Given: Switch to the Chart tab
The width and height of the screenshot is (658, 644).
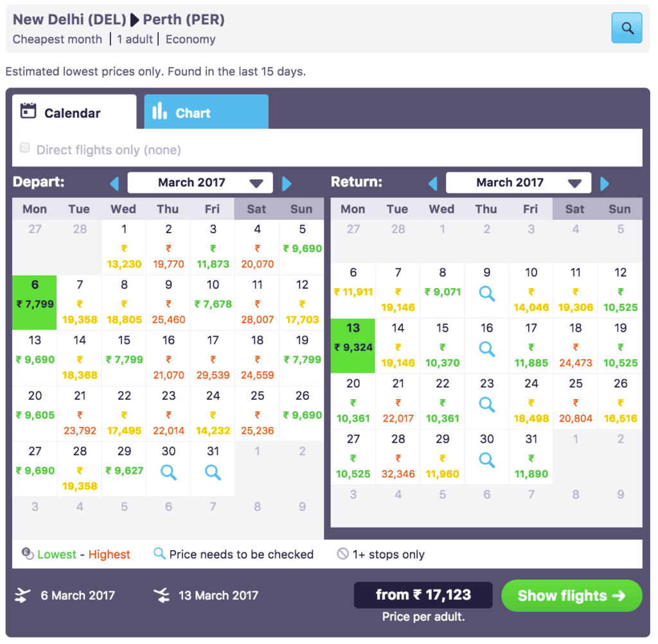Looking at the screenshot, I should pyautogui.click(x=206, y=111).
